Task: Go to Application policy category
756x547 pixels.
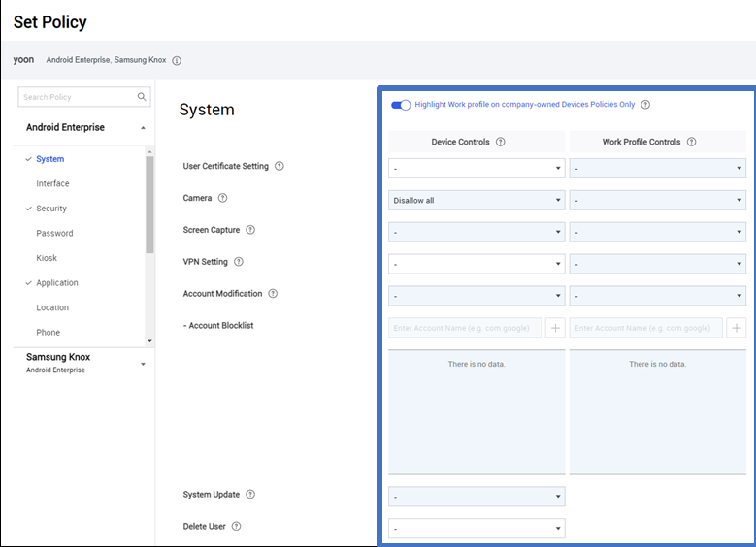Action: click(57, 283)
